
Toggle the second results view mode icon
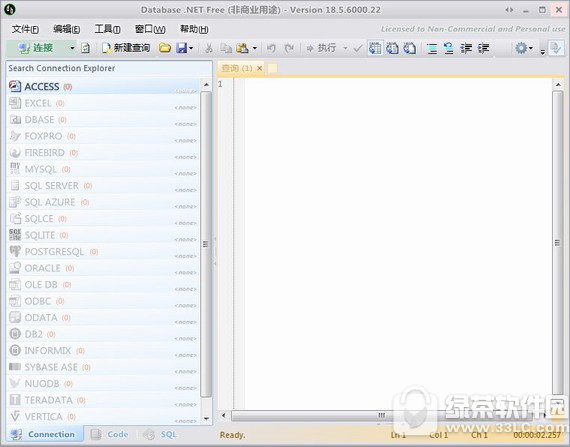[392, 48]
